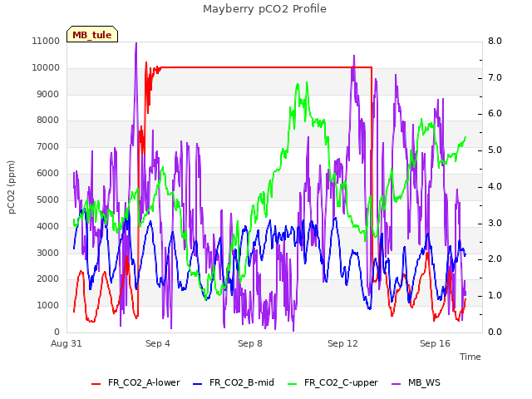Select FR_CO2_C-upper legend entry
Image resolution: width=532 pixels, height=399 pixels.
[x=332, y=382]
